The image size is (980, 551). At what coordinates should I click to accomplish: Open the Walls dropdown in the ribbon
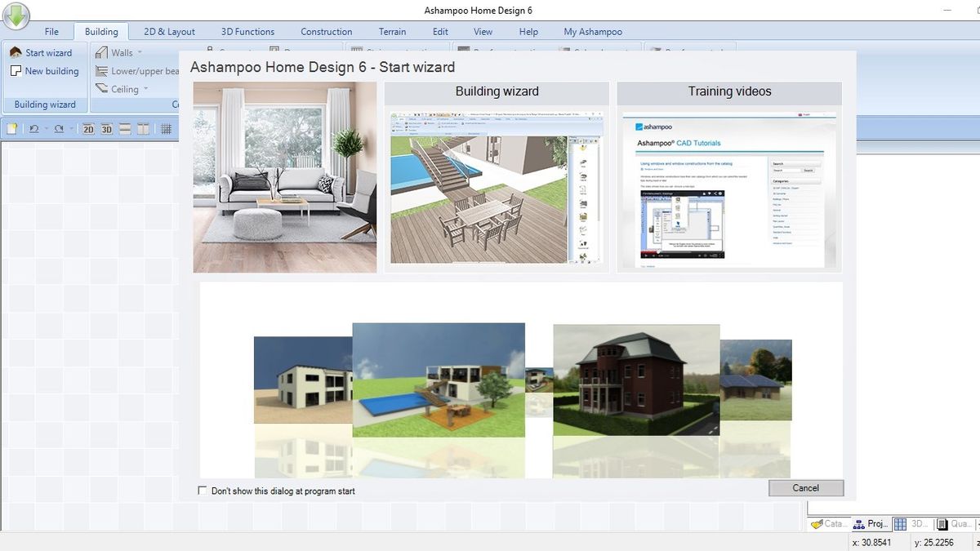(124, 51)
